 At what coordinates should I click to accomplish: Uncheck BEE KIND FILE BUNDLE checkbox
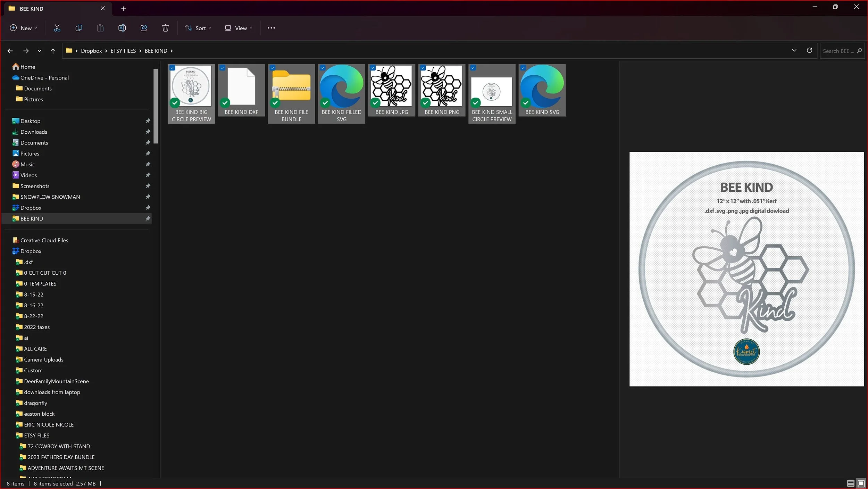273,68
